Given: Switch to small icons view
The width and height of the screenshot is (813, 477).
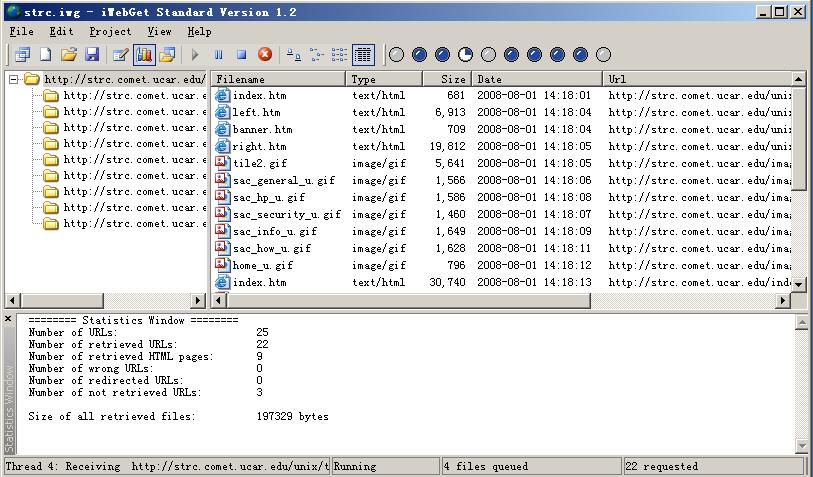Looking at the screenshot, I should tap(317, 54).
